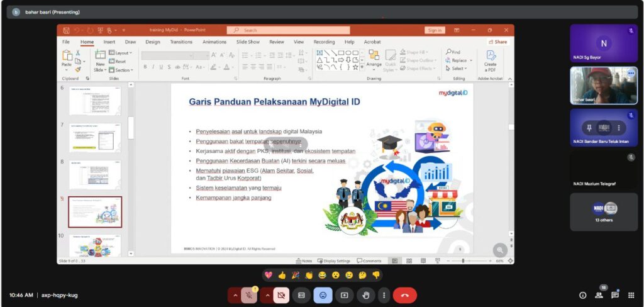This screenshot has width=644, height=307.
Task: Toggle closed captions button
Action: [301, 294]
